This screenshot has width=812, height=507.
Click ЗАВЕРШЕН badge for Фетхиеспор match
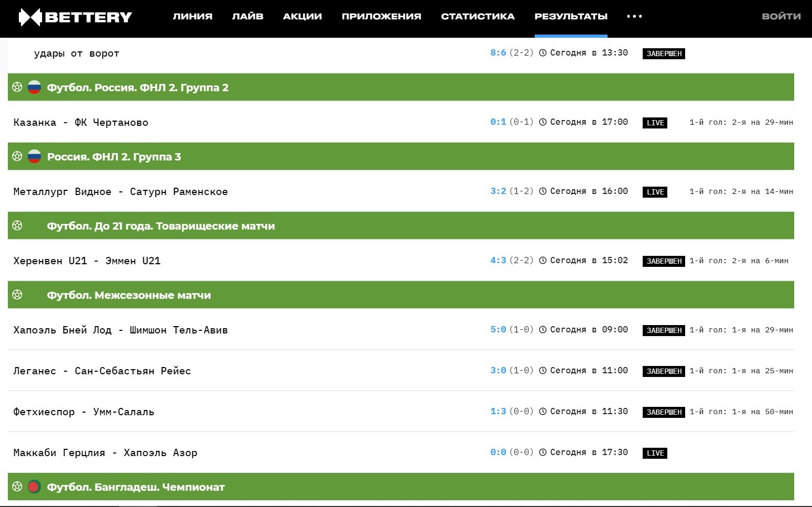click(x=664, y=412)
